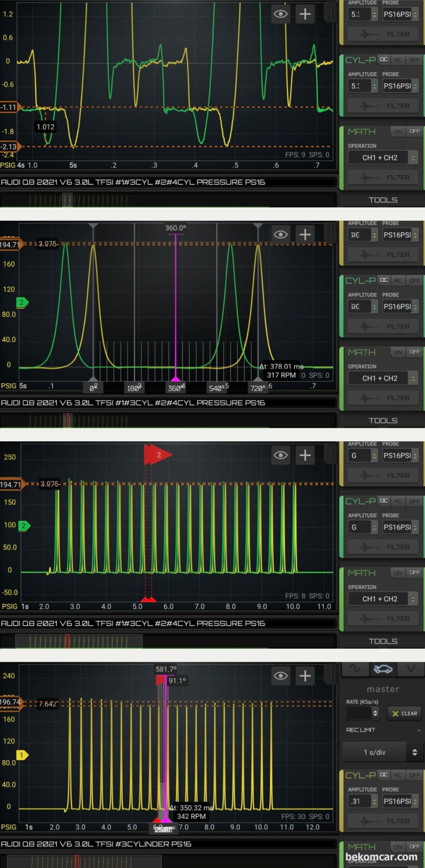This screenshot has height=868, width=425.
Task: Open PS16PSI probe dropdown in yellow CYL-P panel
Action: (x=401, y=801)
